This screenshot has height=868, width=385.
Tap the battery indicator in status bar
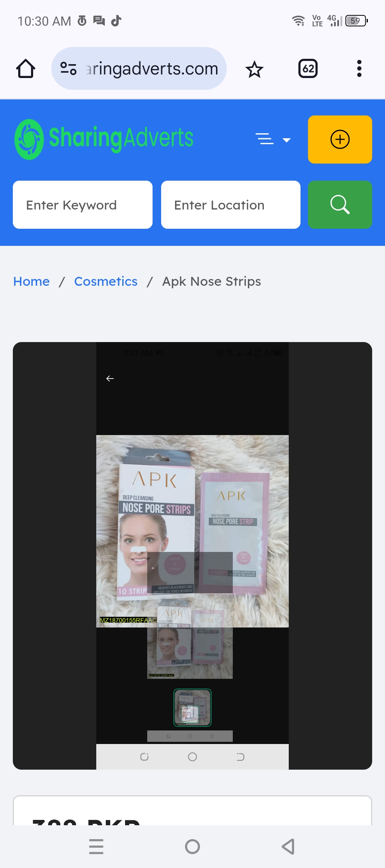pos(356,21)
